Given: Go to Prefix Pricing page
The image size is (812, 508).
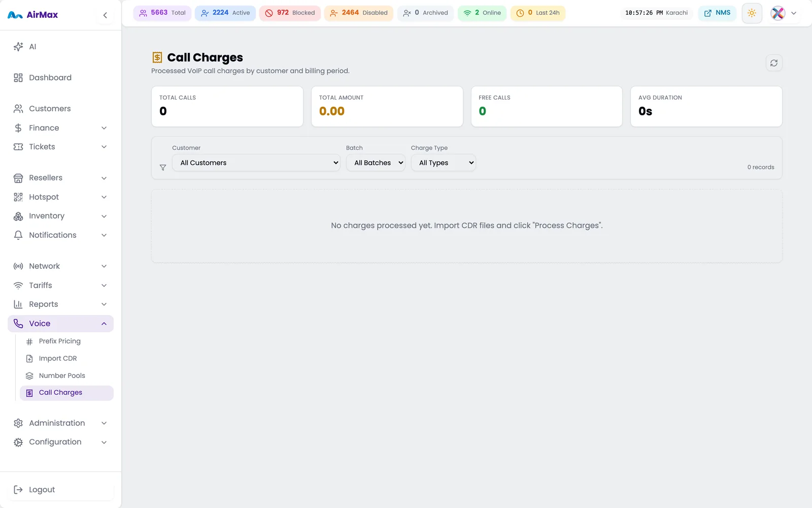Looking at the screenshot, I should pyautogui.click(x=66, y=341).
